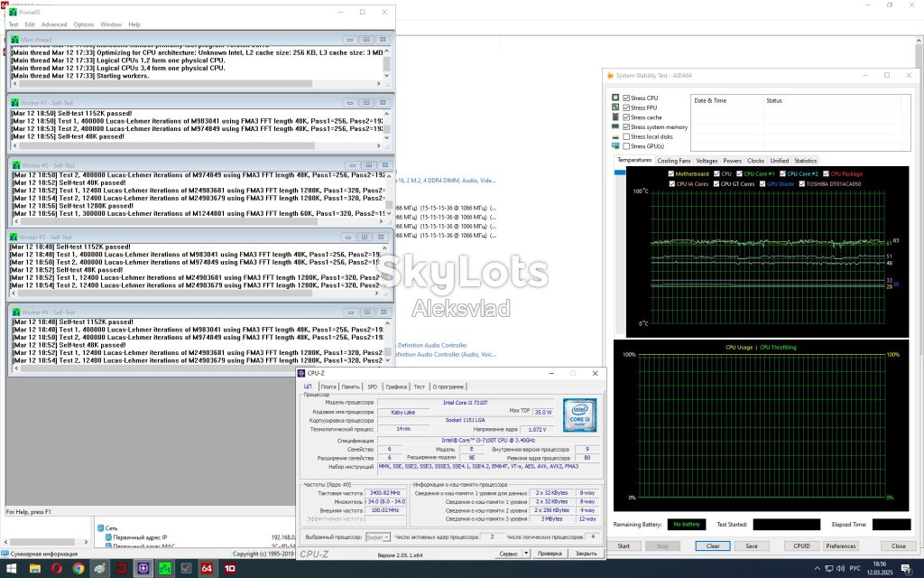Viewport: 924px width, 578px height.
Task: Enable the Stress GPU(s) checkbox
Action: (626, 145)
